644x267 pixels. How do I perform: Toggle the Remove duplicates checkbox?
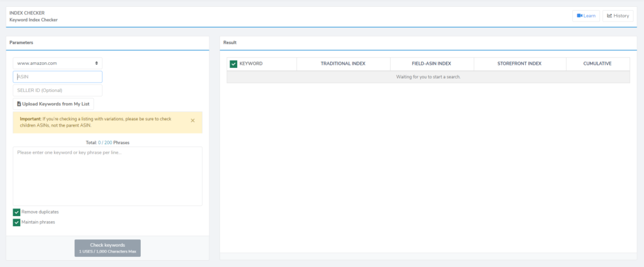pyautogui.click(x=17, y=212)
